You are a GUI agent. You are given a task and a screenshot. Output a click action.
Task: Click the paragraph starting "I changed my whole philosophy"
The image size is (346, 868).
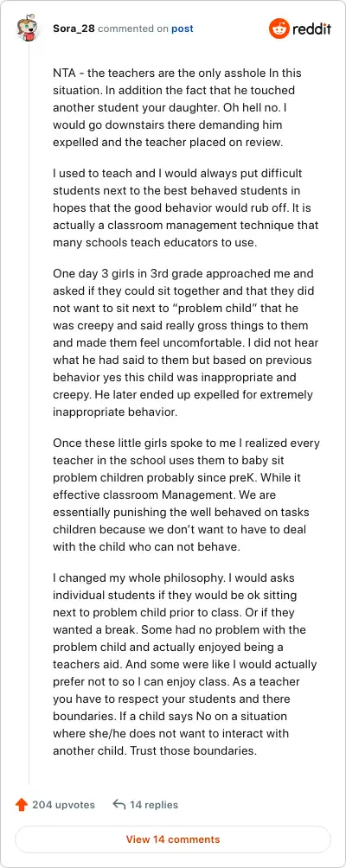[185, 664]
